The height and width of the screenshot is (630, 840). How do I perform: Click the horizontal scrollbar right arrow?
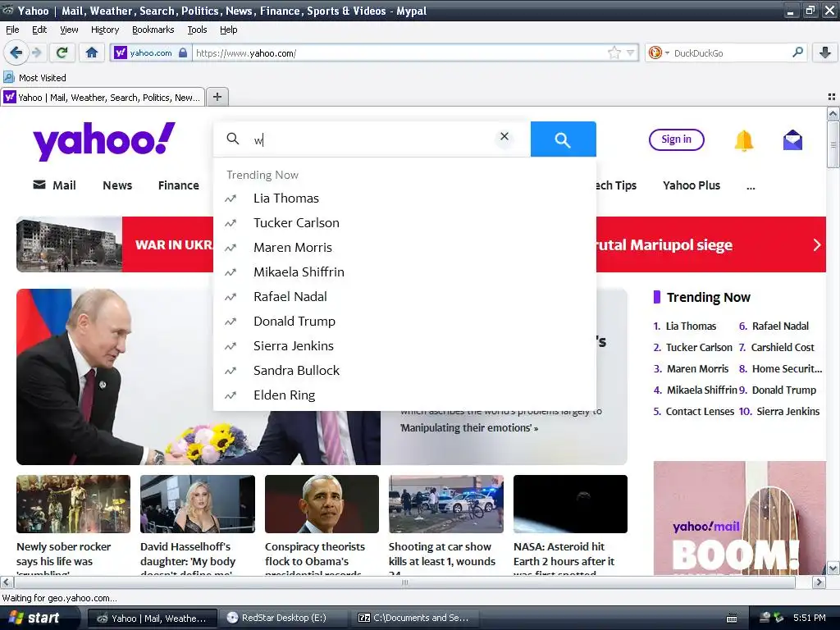pyautogui.click(x=819, y=582)
